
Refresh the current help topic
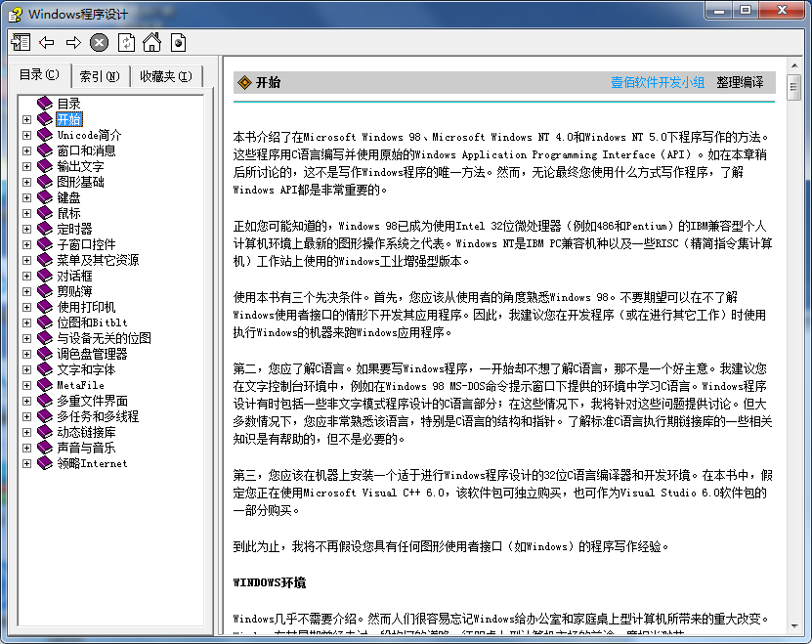[125, 41]
